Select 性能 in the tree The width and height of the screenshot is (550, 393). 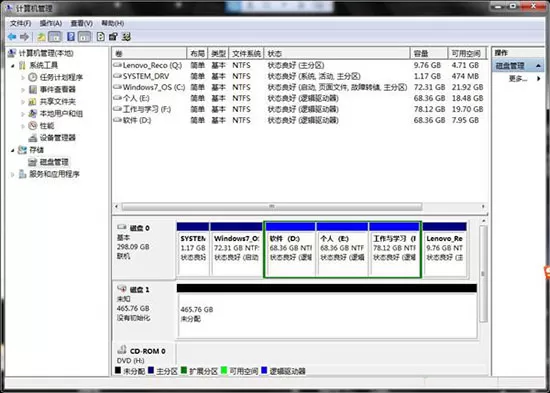click(x=47, y=126)
